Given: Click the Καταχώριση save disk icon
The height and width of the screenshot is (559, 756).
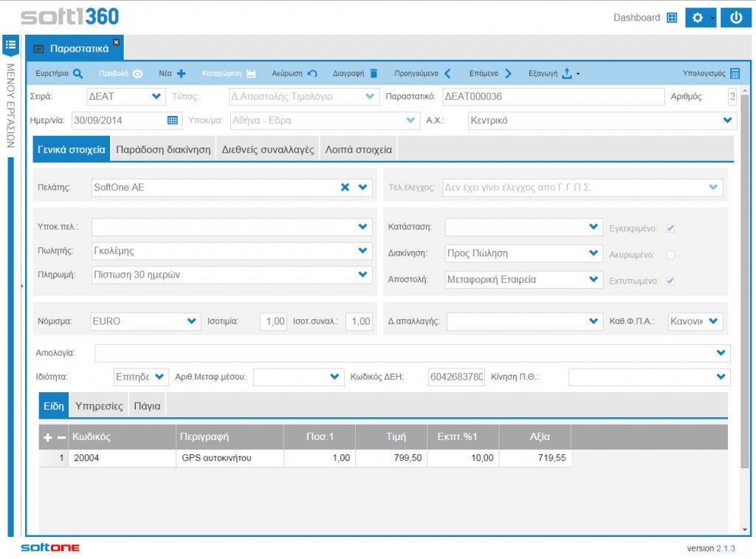Looking at the screenshot, I should pyautogui.click(x=251, y=73).
